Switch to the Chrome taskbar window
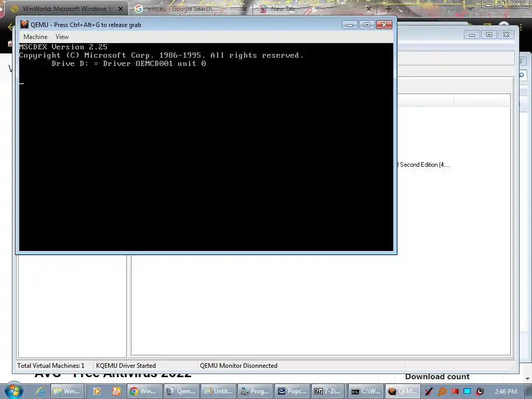Screen dimensions: 532x399 143,391
